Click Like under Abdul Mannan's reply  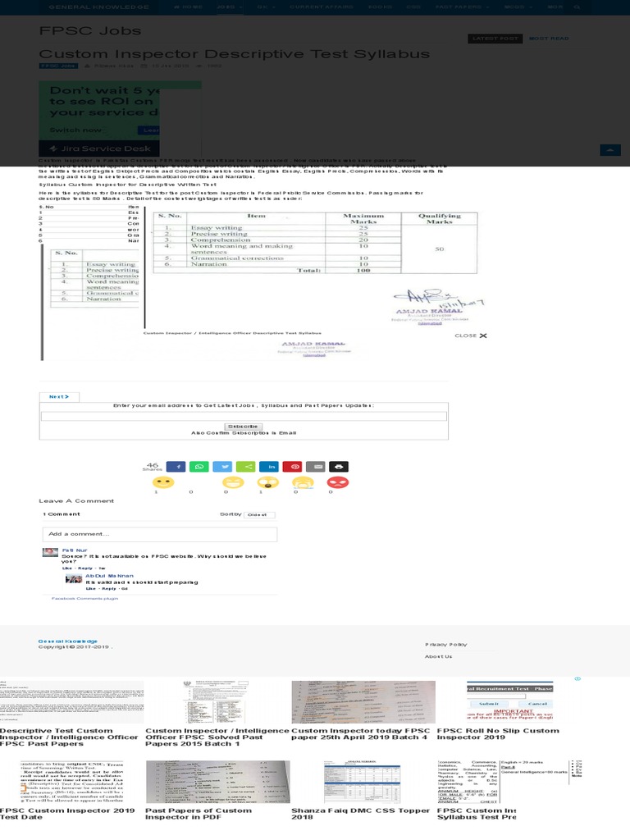90,588
